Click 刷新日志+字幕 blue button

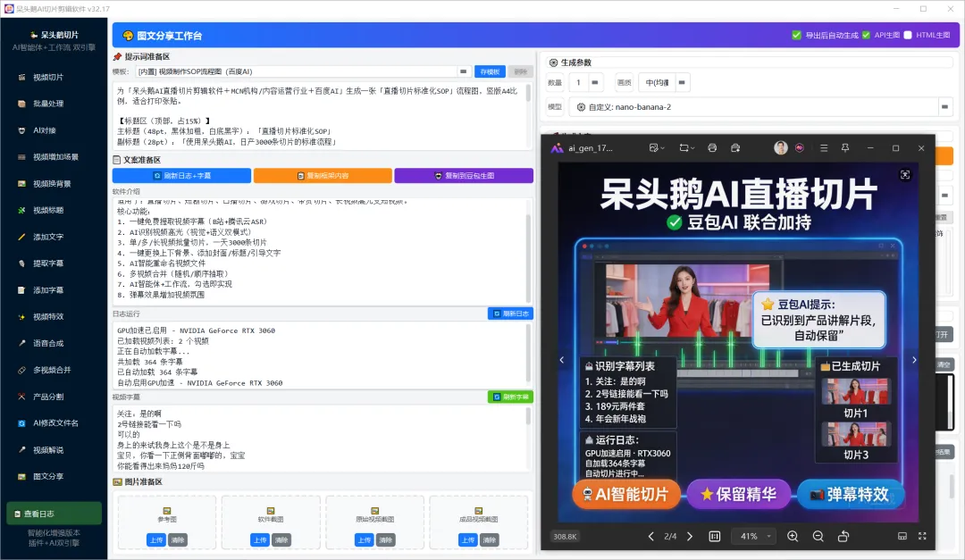(x=181, y=176)
